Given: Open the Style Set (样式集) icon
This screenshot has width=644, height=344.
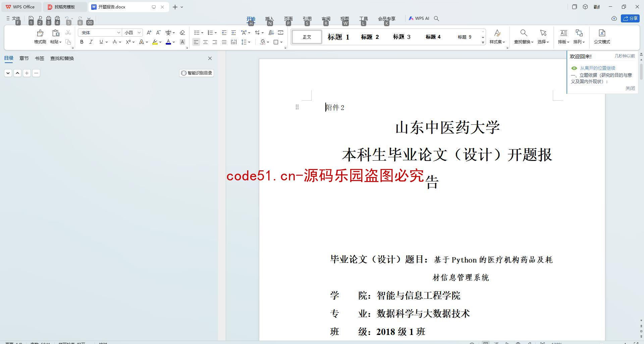Looking at the screenshot, I should 497,33.
